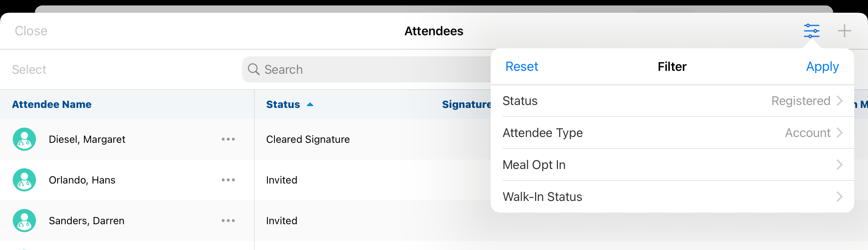Expand the Status filter set to Registered

672,101
